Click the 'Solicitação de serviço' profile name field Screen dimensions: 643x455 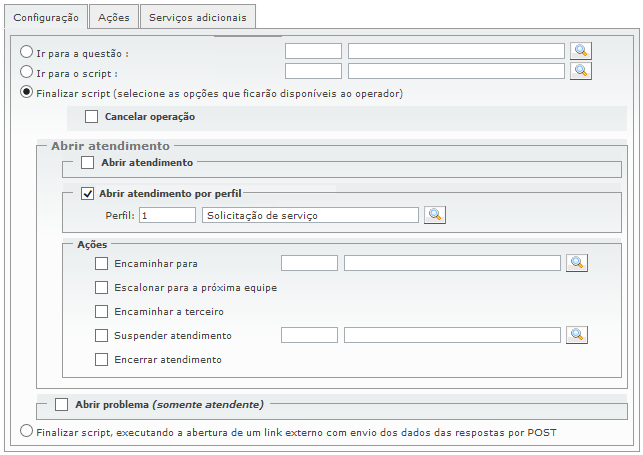(x=309, y=215)
